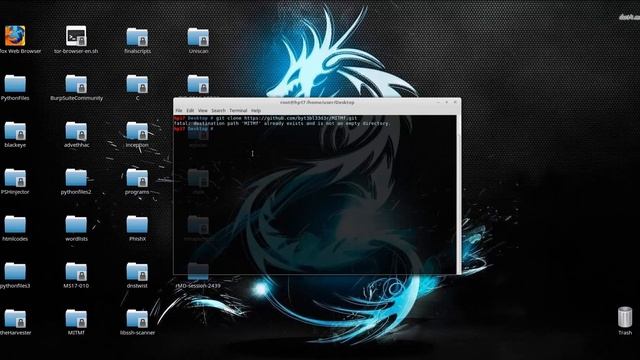
Task: Launch the tor-browser-en.sh script icon
Action: (x=76, y=36)
